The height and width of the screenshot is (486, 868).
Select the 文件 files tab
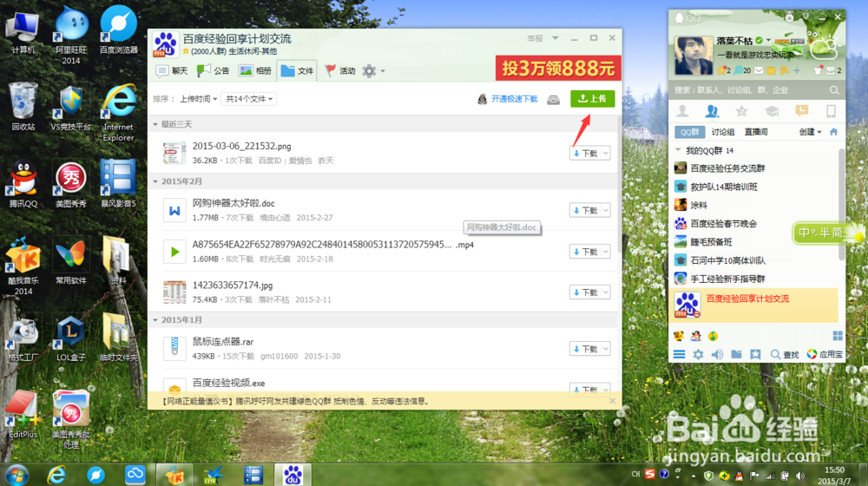[297, 71]
